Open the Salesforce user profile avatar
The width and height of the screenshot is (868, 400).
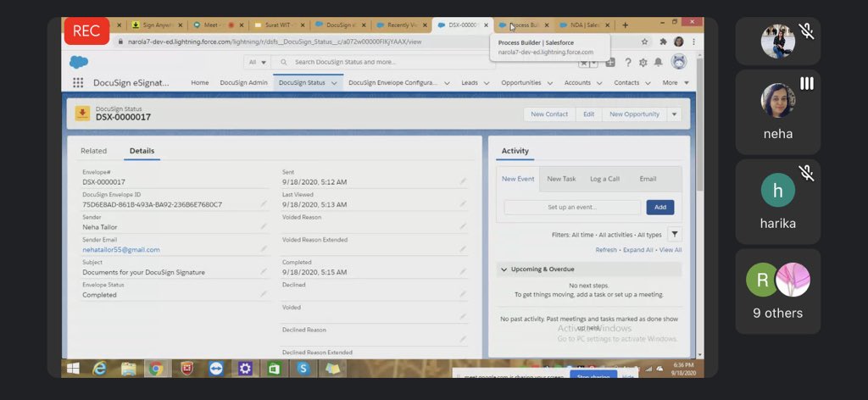click(x=679, y=62)
